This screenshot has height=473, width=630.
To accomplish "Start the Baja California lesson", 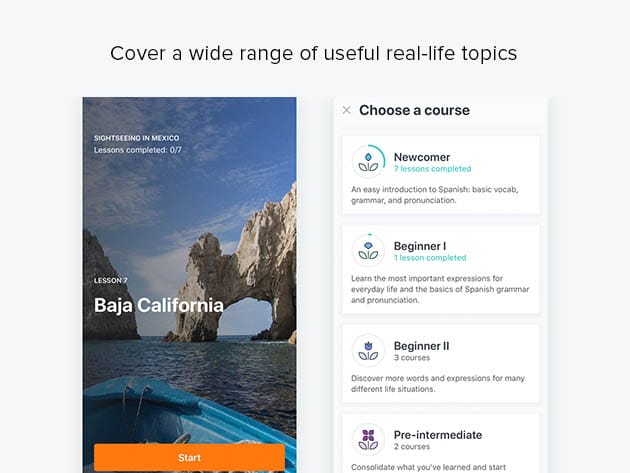I will pos(189,457).
